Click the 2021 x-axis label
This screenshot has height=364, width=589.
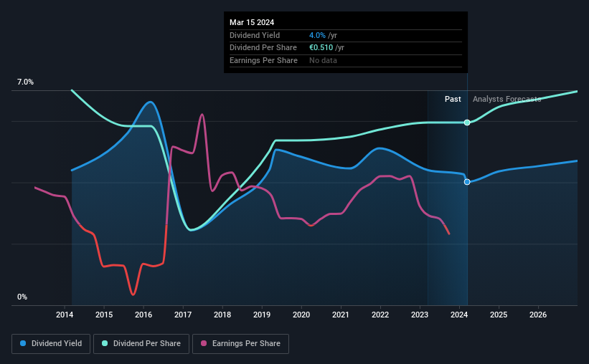[x=341, y=315]
